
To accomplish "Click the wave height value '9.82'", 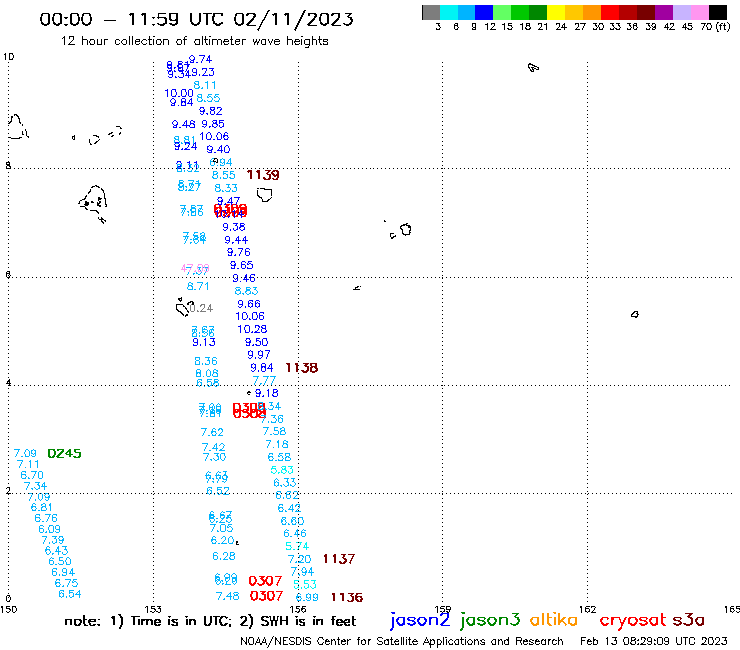I will 210,111.
